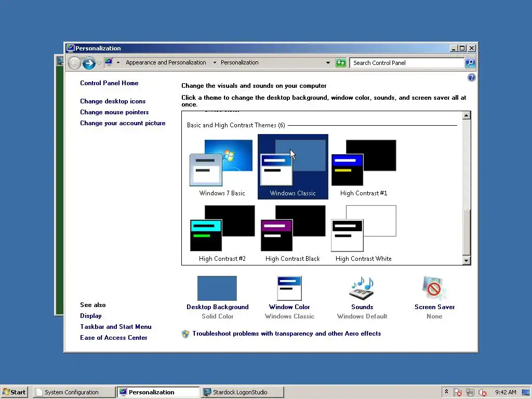Viewport: 532px width, 399px height.
Task: Click the Desktop Background label link
Action: click(218, 307)
